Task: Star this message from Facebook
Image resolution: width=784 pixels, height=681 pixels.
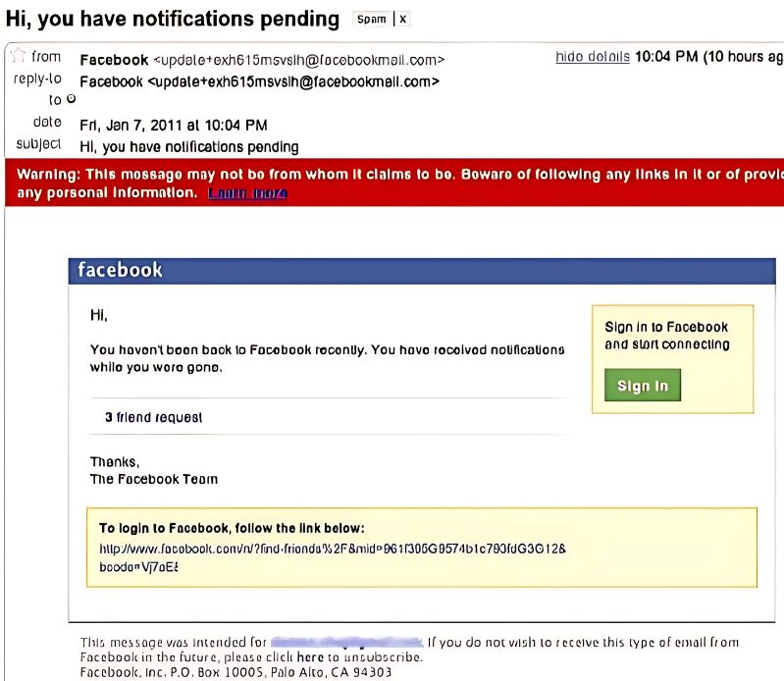Action: (x=17, y=58)
